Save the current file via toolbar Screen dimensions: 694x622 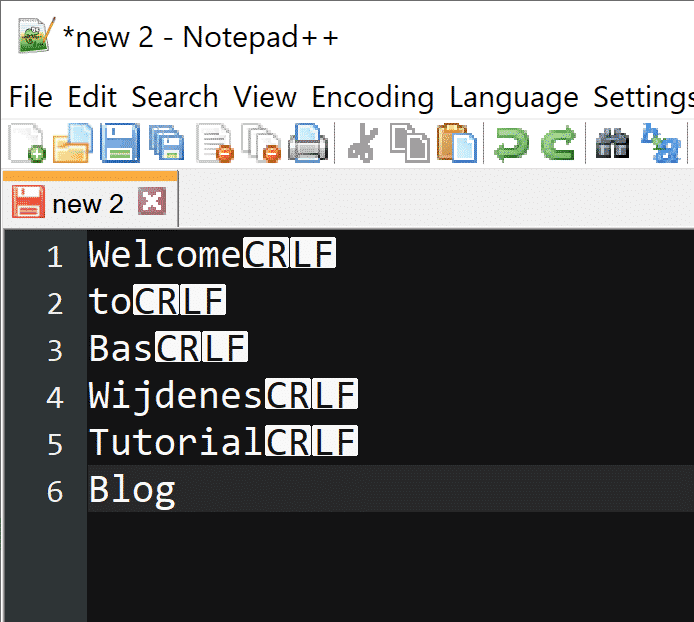click(x=119, y=145)
